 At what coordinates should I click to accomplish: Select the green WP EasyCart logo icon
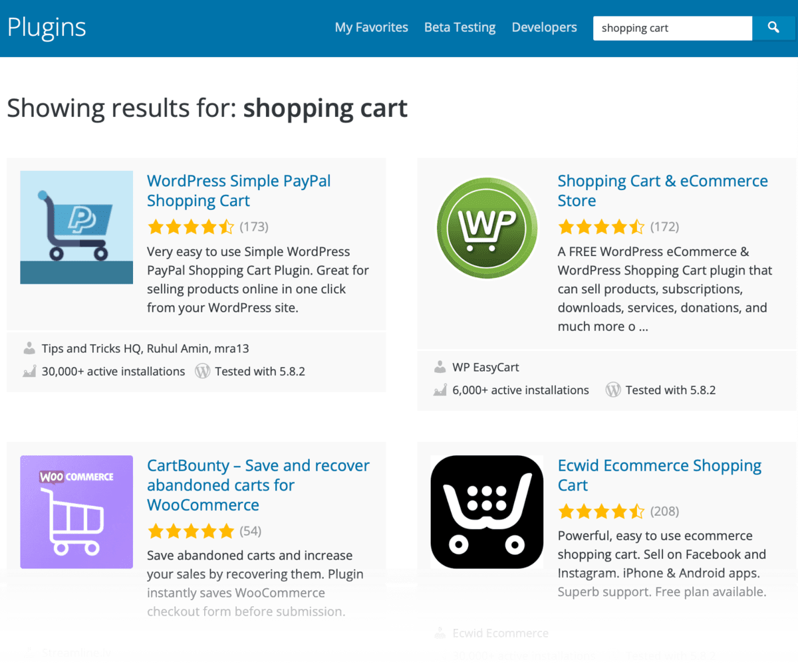486,227
